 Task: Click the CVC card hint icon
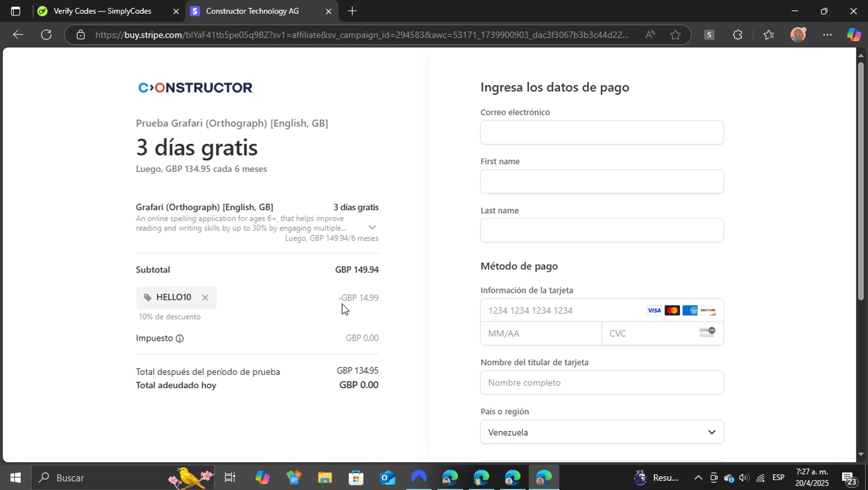pos(707,332)
